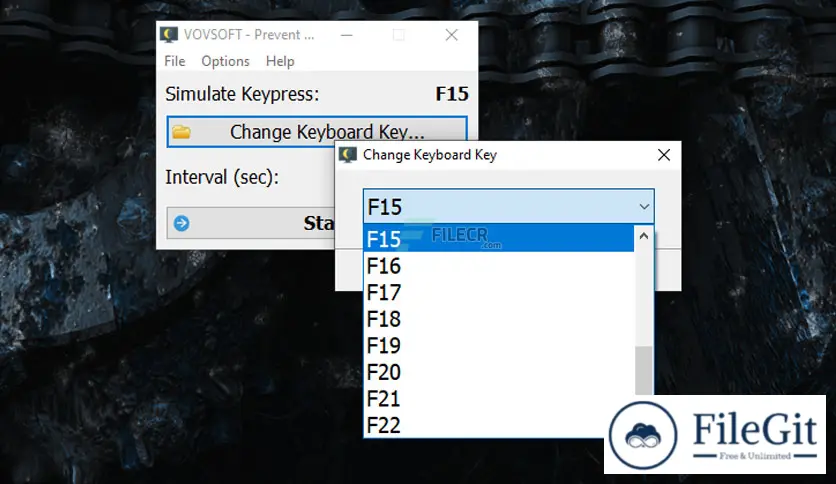The image size is (836, 484).
Task: Select F21 from the list
Action: click(499, 399)
